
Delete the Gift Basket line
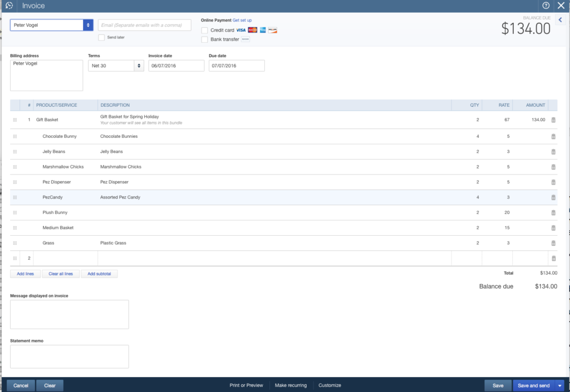553,120
